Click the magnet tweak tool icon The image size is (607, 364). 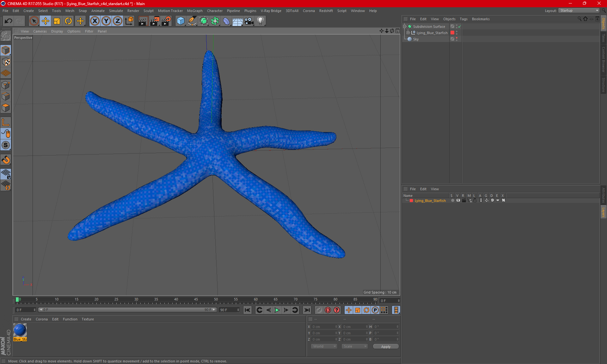6,160
